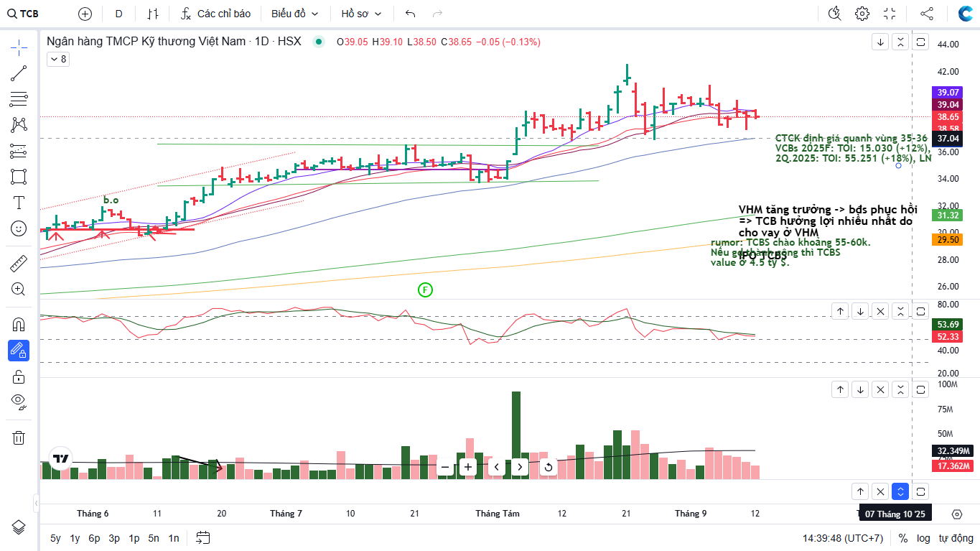Toggle the log scale option

click(923, 538)
